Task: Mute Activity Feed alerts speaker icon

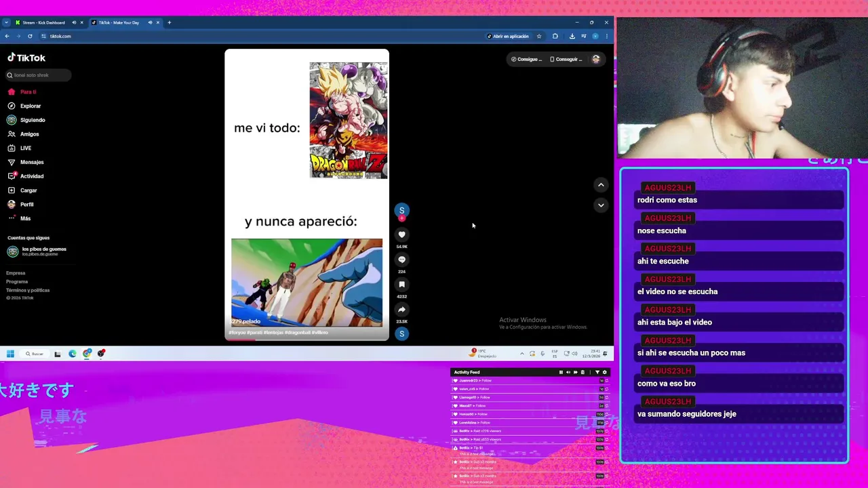Action: pyautogui.click(x=568, y=372)
